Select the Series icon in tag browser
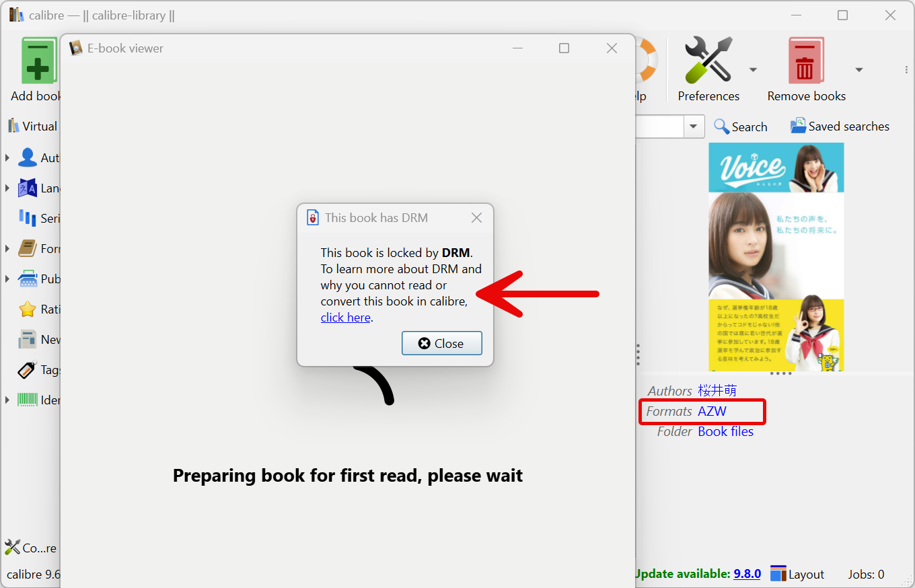The image size is (915, 588). pos(28,218)
